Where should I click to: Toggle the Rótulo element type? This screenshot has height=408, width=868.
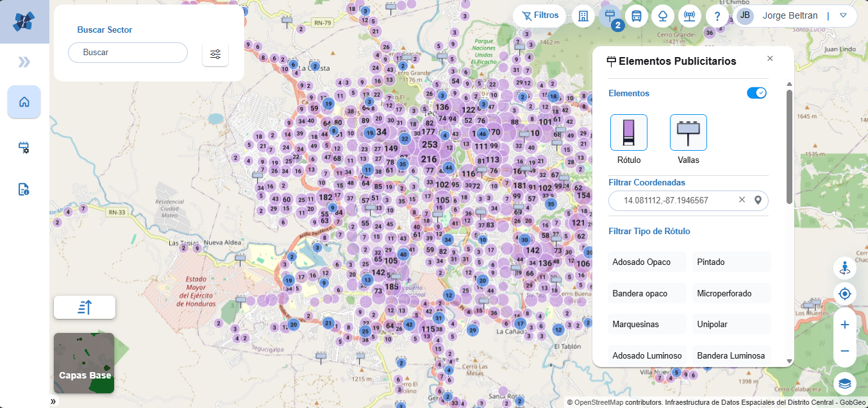629,133
